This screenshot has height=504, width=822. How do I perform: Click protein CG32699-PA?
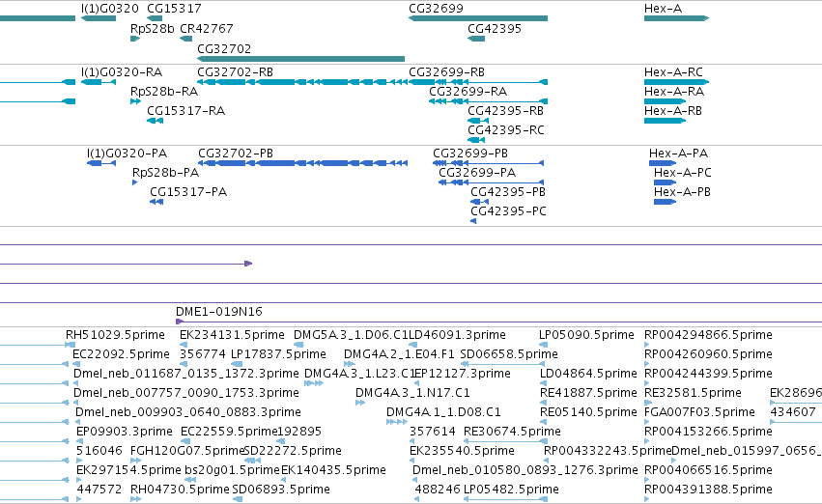[x=477, y=173]
